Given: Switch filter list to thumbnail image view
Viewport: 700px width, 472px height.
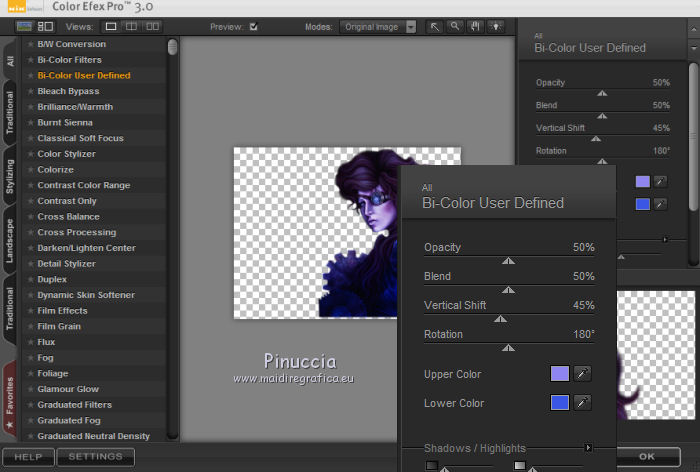Looking at the screenshot, I should click(x=24, y=26).
